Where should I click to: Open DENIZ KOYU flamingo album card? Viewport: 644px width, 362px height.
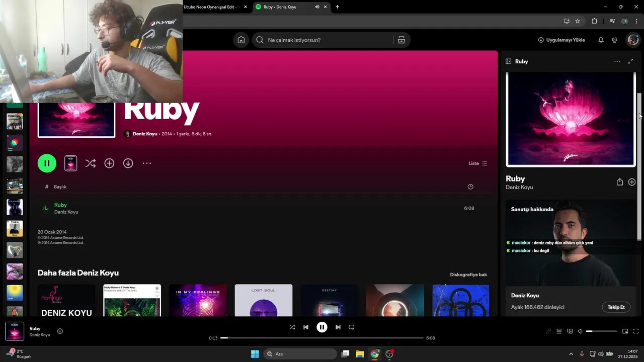pos(66,300)
